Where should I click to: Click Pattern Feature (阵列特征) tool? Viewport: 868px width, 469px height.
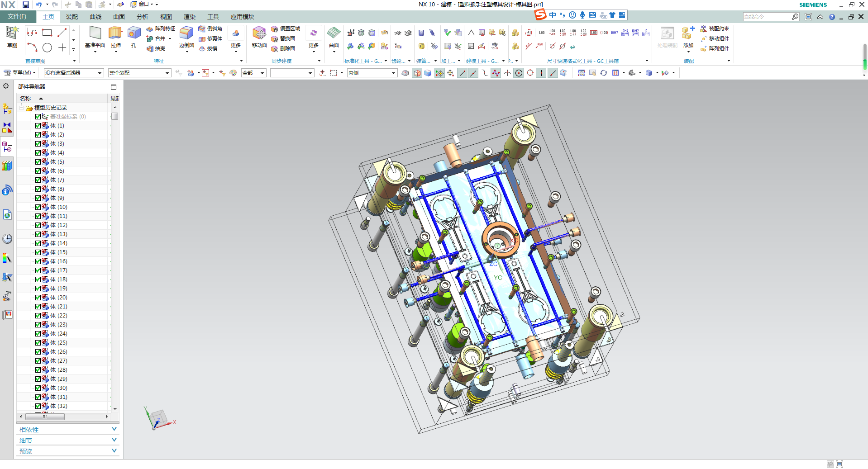[161, 28]
